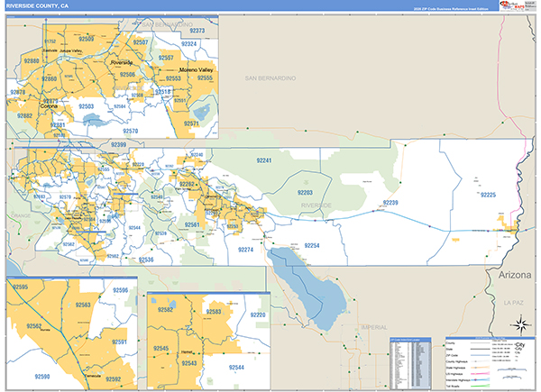Viewport: 541px width, 392px height.
Task: Click the 'Arizona' state label
Action: 515,275
